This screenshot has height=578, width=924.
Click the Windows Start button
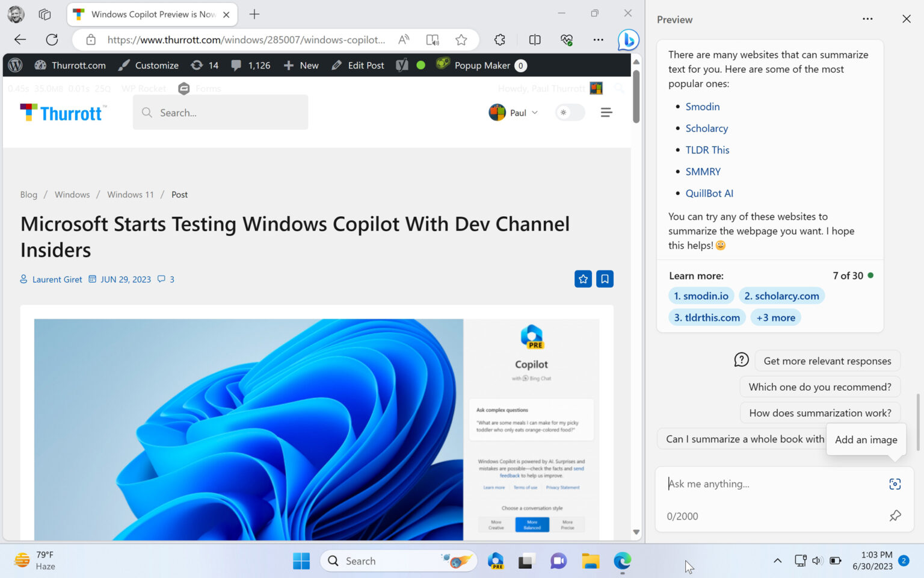301,561
